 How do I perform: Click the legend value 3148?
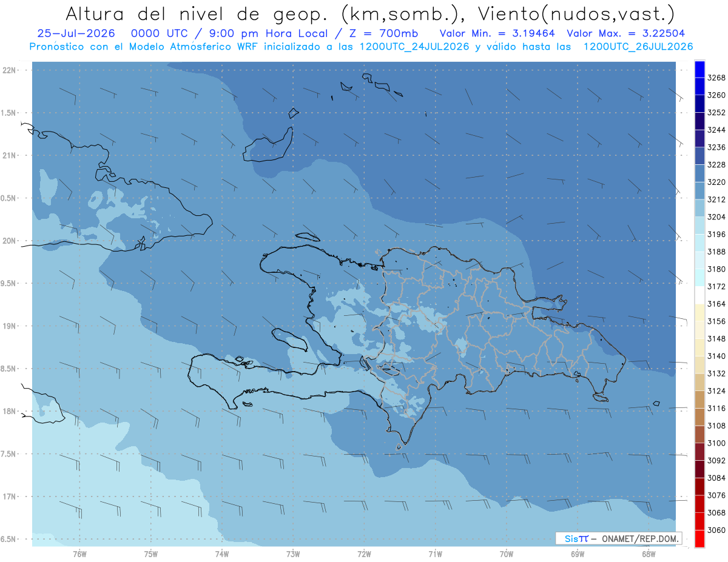tap(716, 338)
